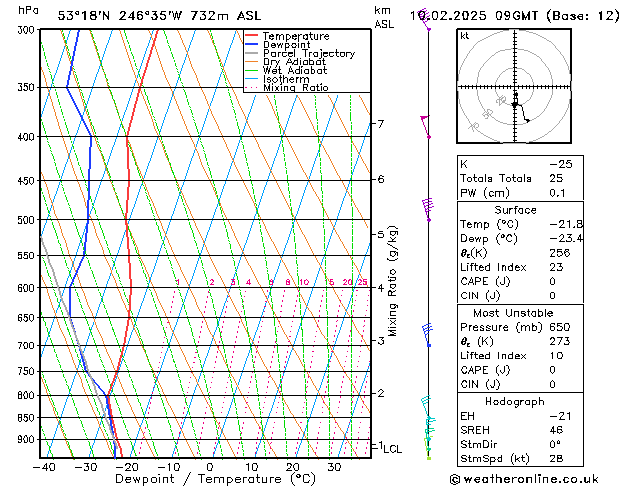Click the '7' km altitude tick label
This screenshot has width=629, height=486.
click(381, 124)
